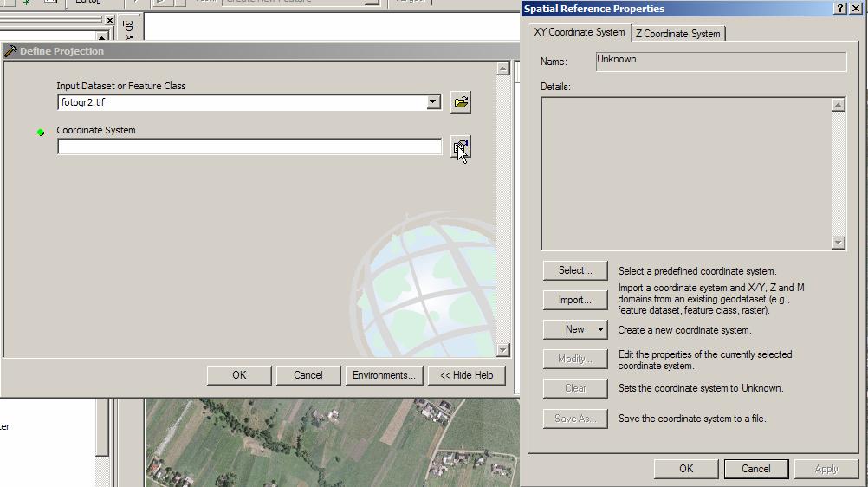The image size is (868, 487).
Task: Click Import to import a coordinate system
Action: 575,300
